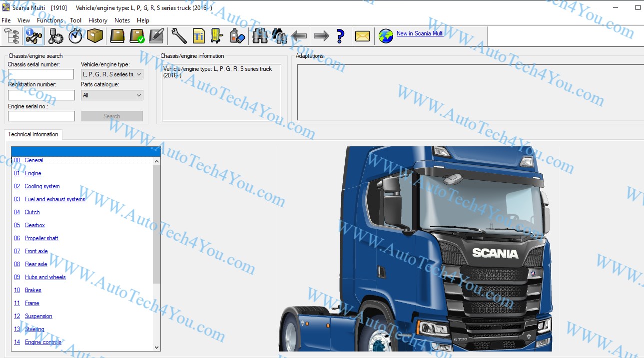Click the oil bottle and filter icon
Screen dimensions: 644x358
(x=237, y=36)
